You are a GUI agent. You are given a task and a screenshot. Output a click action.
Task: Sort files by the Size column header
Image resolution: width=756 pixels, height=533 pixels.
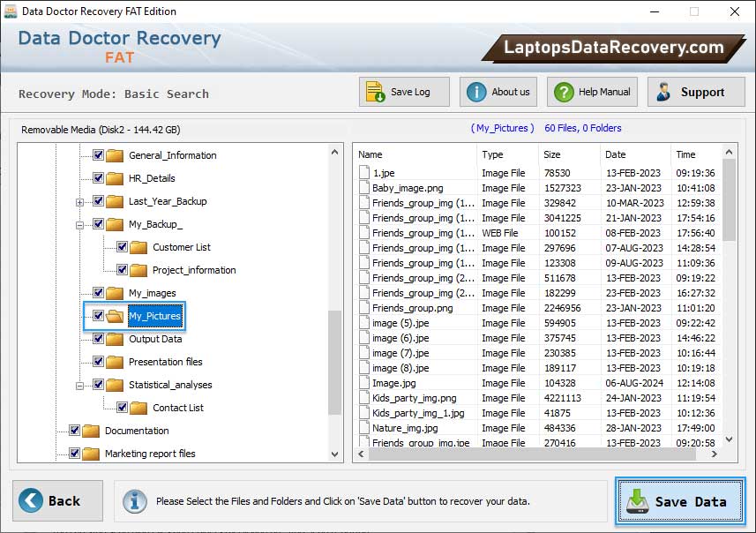569,154
